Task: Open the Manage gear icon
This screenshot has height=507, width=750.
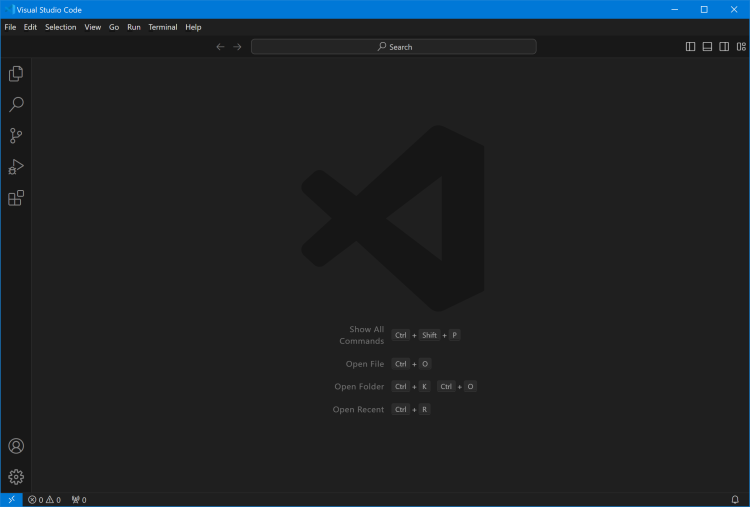Action: pos(16,477)
